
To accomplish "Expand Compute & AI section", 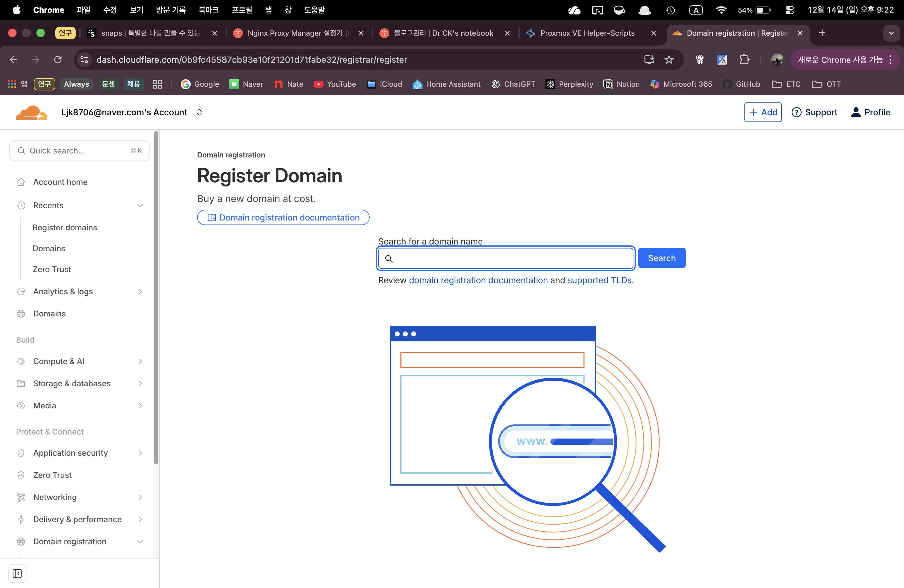I will (140, 361).
